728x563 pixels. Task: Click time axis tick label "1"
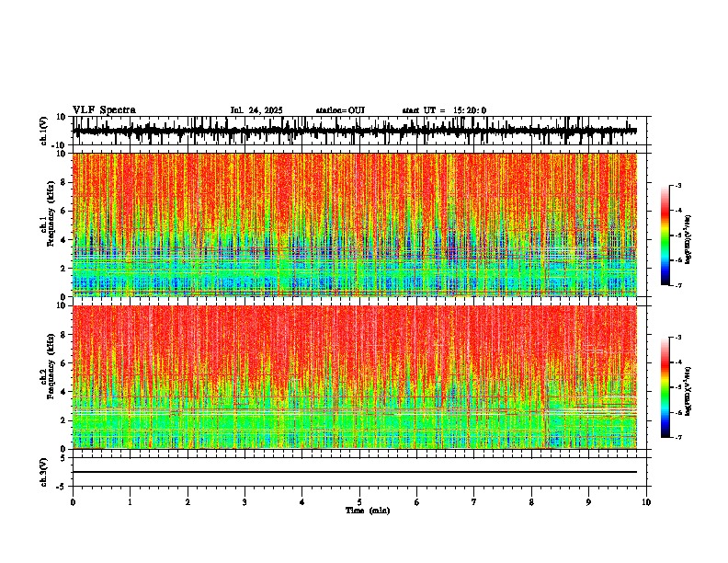(130, 502)
